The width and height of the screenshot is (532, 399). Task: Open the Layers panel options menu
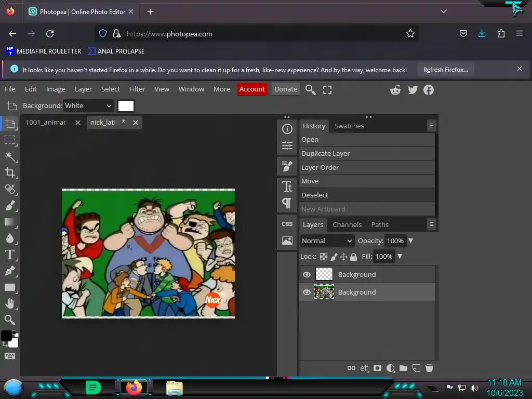pos(432,224)
